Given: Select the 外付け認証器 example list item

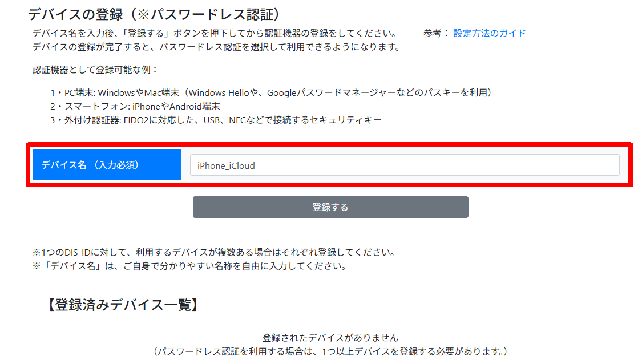Looking at the screenshot, I should pyautogui.click(x=216, y=120).
